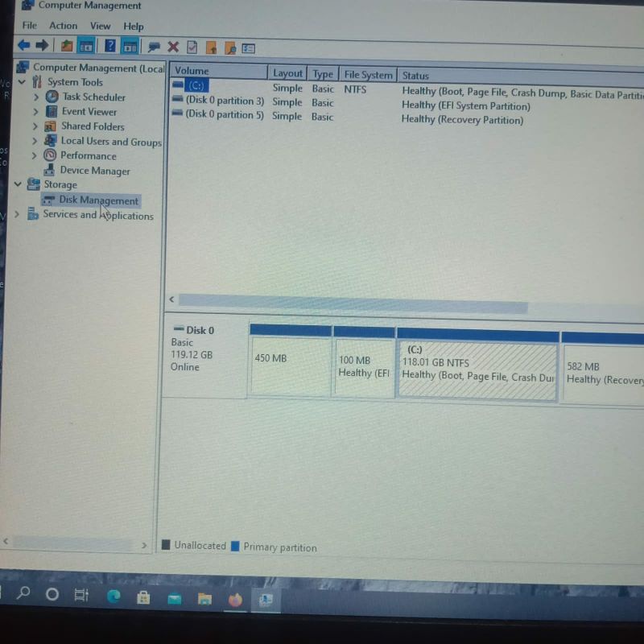The image size is (644, 644).
Task: Expand the Event Viewer tree node
Action: pos(36,112)
